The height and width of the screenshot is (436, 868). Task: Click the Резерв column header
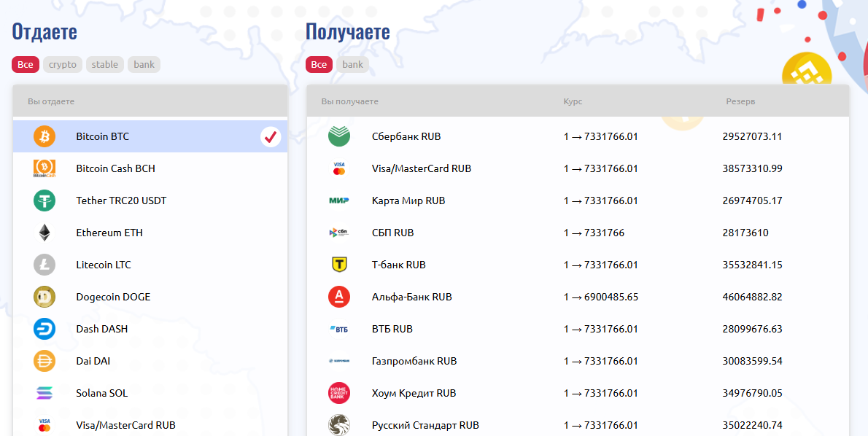740,101
